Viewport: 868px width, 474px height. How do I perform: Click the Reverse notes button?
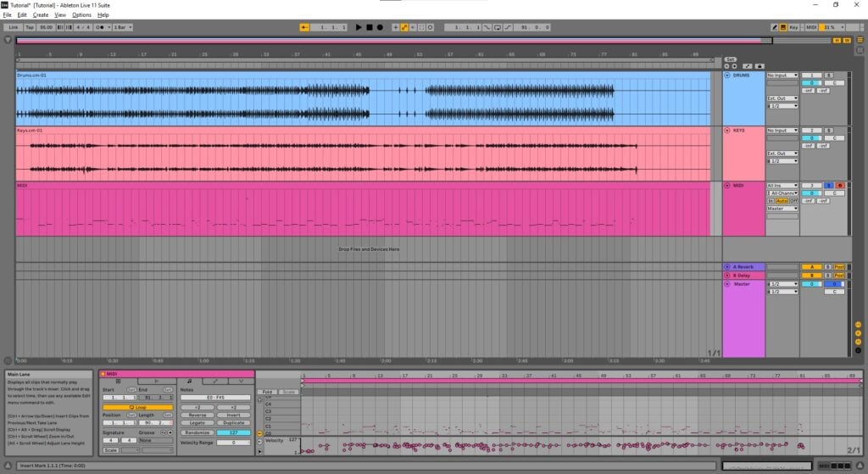pyautogui.click(x=197, y=415)
